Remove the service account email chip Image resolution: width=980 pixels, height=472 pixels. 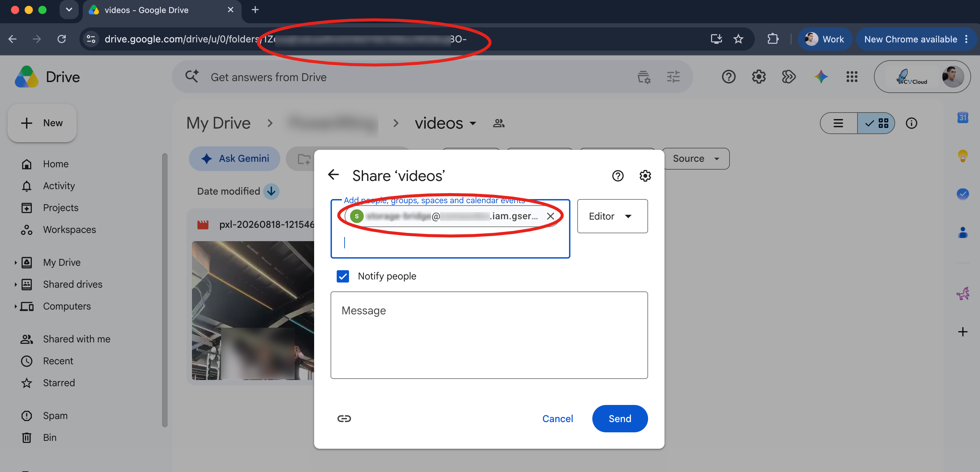550,216
